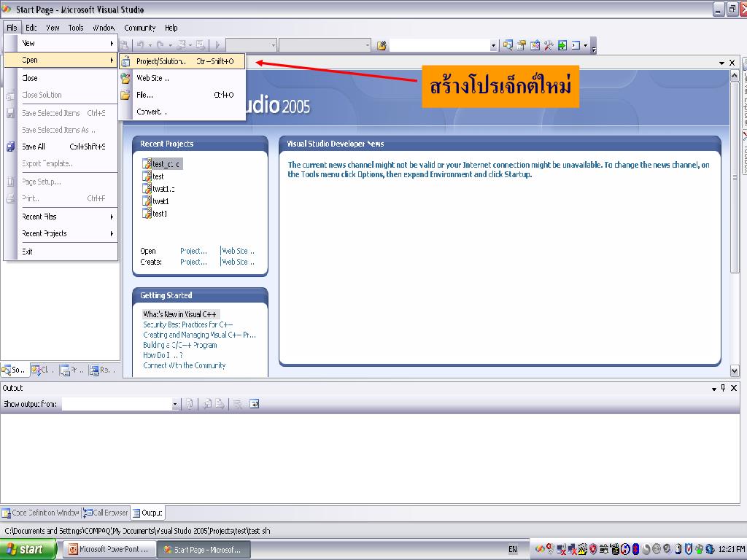747x560 pixels.
Task: Open the Tools menu
Action: 76,28
